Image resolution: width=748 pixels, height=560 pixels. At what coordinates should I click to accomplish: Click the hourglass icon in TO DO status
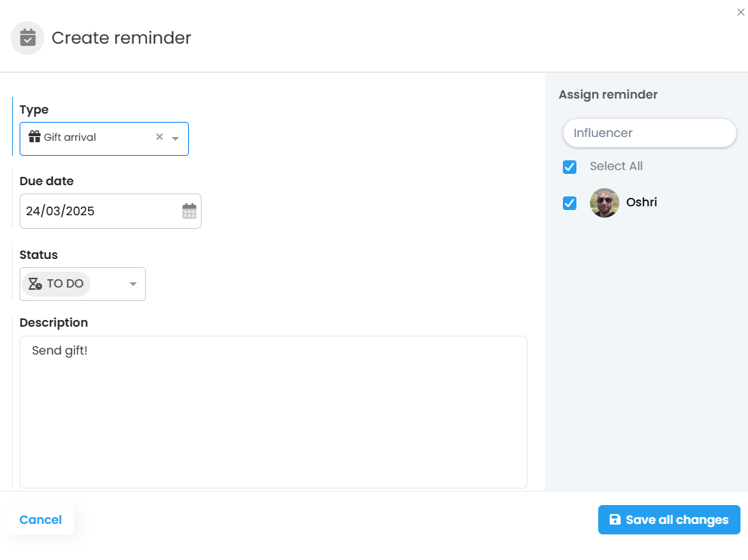coord(35,284)
